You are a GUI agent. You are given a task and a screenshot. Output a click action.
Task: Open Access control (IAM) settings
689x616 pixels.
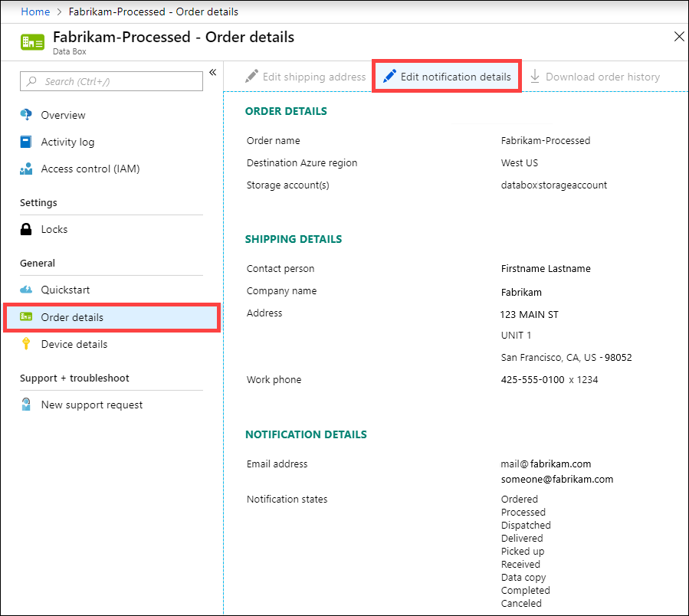[x=26, y=169]
